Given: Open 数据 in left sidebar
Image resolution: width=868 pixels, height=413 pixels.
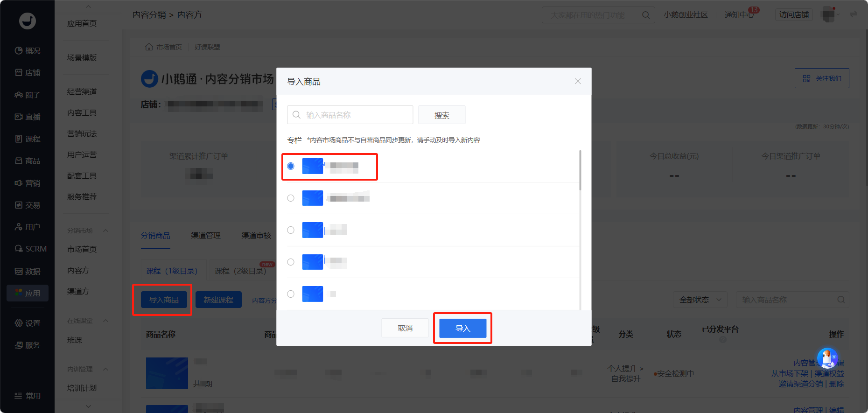Looking at the screenshot, I should (x=28, y=271).
